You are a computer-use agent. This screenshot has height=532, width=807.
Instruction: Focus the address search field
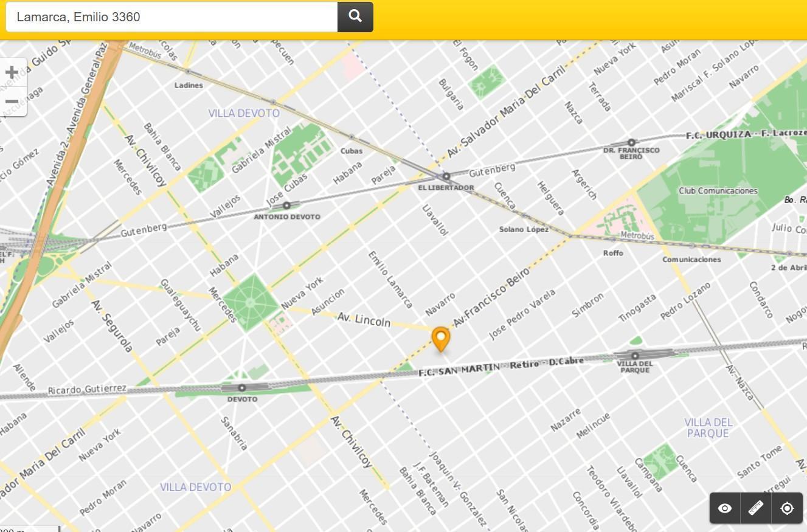pos(171,16)
